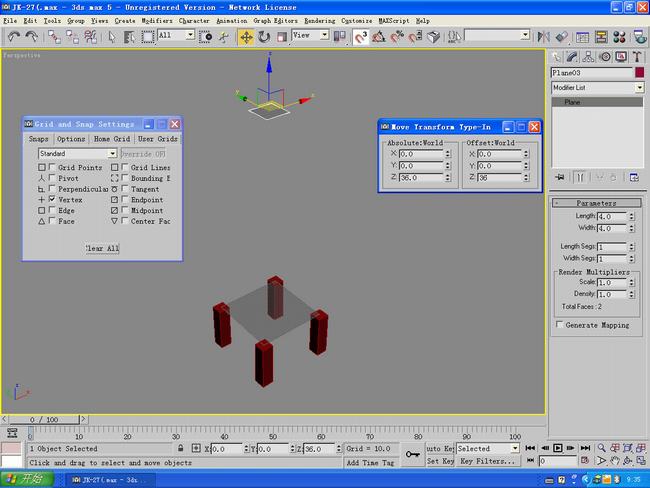Image resolution: width=650 pixels, height=488 pixels.
Task: Click the Redo arrow icon
Action: click(x=32, y=37)
